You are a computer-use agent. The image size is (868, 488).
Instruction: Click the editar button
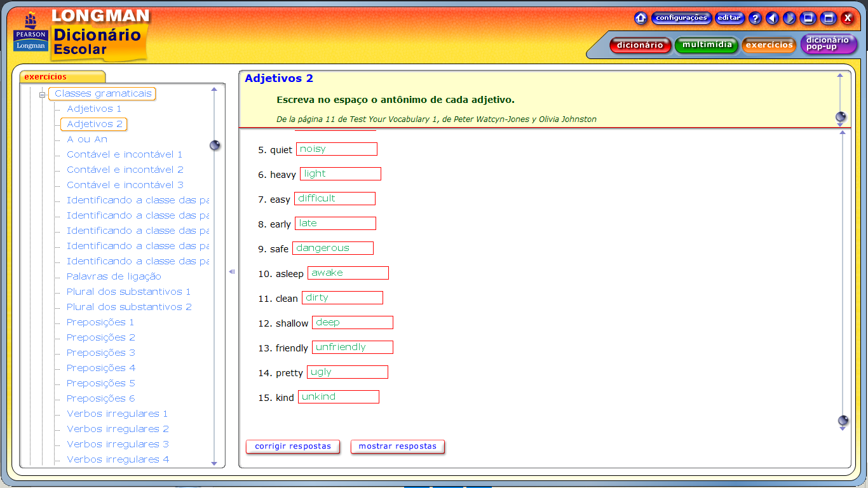[729, 18]
